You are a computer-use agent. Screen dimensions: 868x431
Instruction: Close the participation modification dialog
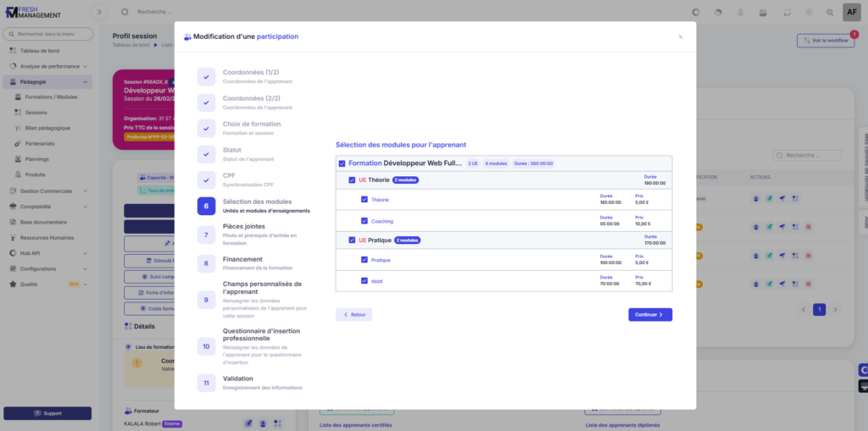680,37
